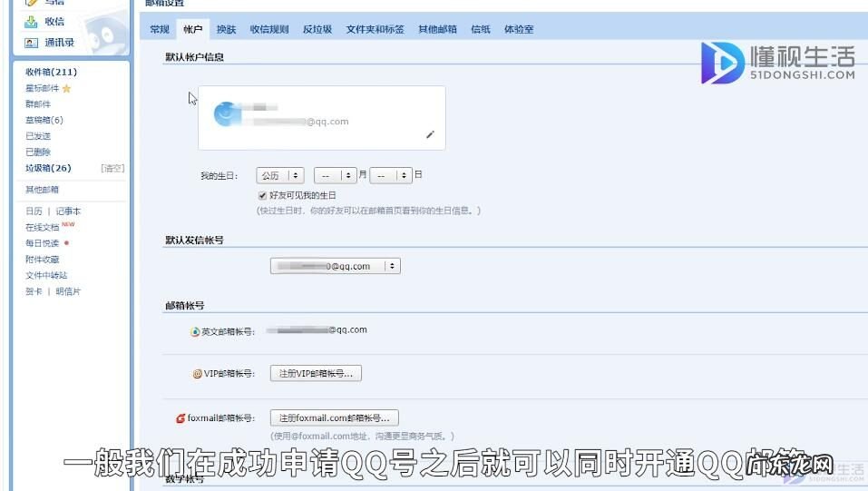Image resolution: width=868 pixels, height=491 pixels.
Task: Click the 收信 text link
Action: click(x=54, y=22)
